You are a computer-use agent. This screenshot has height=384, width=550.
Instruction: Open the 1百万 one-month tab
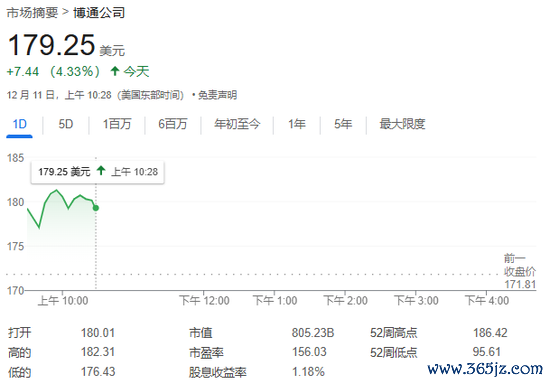coord(117,124)
